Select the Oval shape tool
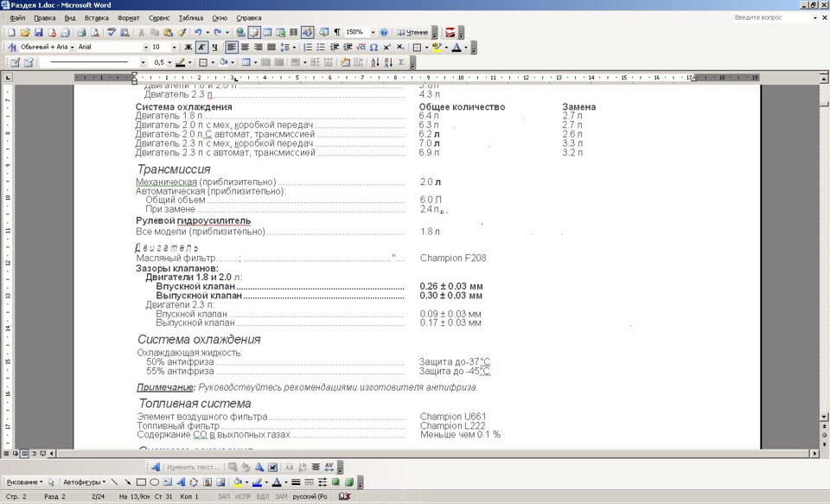This screenshot has width=830, height=504. tap(154, 482)
